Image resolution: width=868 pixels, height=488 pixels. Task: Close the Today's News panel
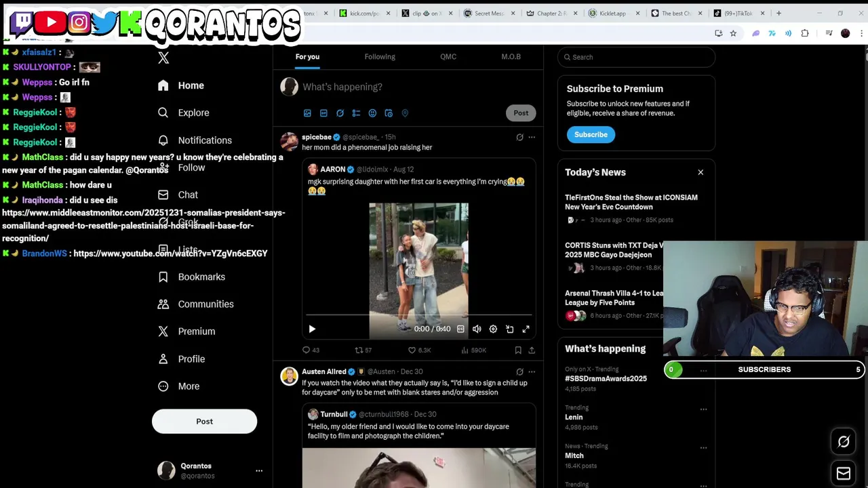(701, 172)
